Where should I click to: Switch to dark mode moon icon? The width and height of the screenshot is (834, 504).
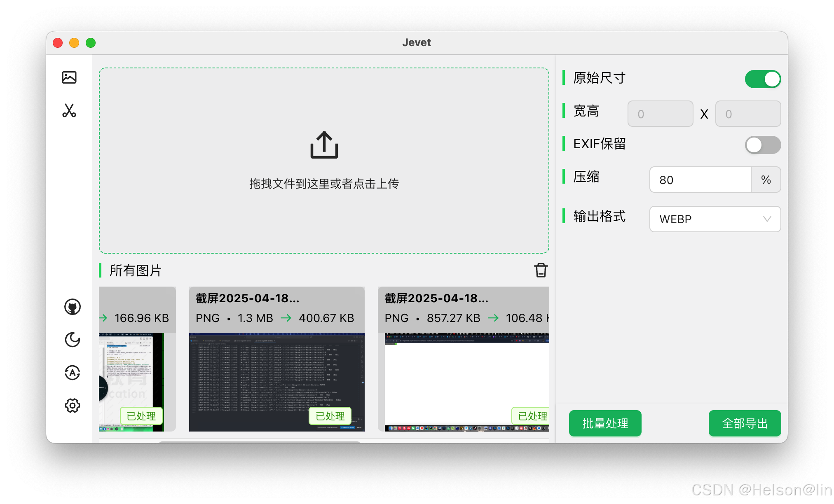pos(73,340)
